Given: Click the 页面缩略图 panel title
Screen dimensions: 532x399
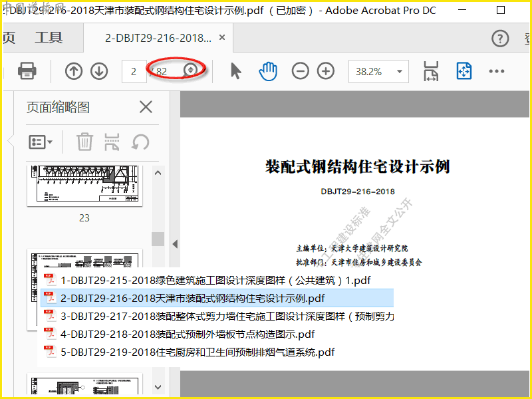Looking at the screenshot, I should (x=58, y=107).
